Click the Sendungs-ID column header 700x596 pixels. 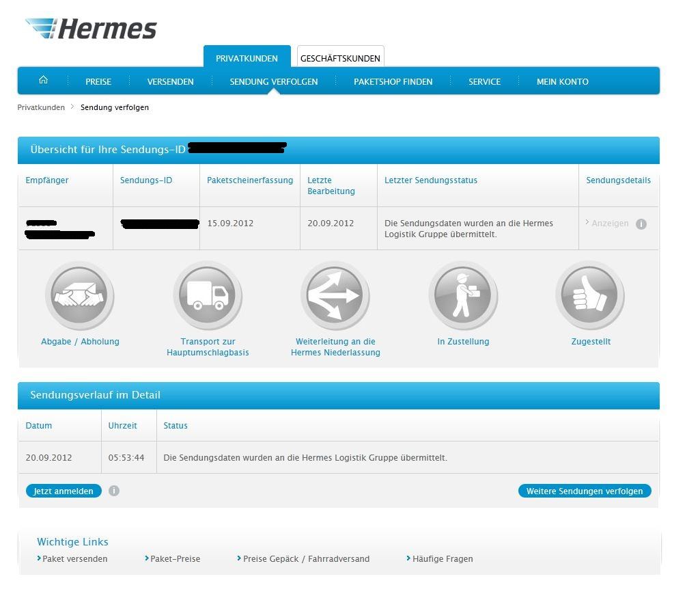point(146,180)
